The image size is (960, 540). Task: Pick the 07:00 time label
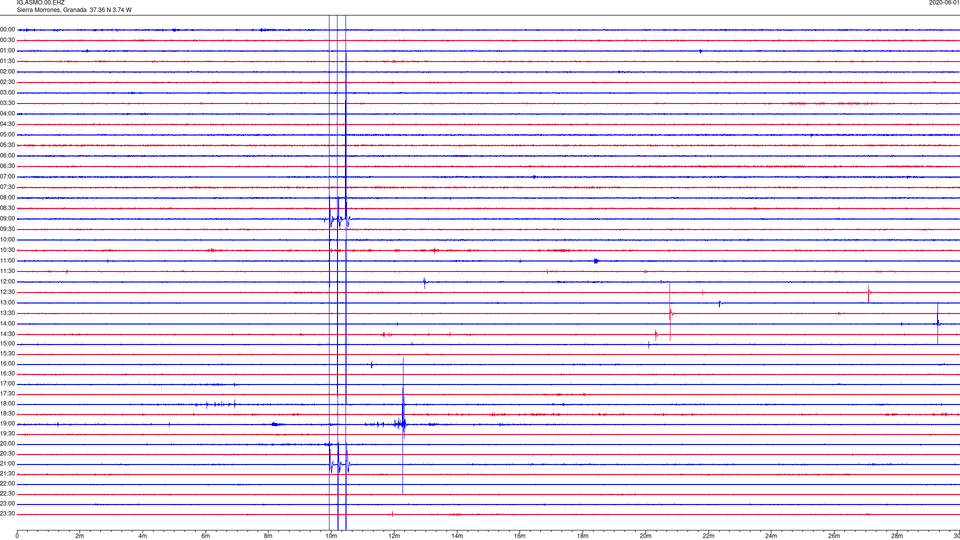pos(7,177)
